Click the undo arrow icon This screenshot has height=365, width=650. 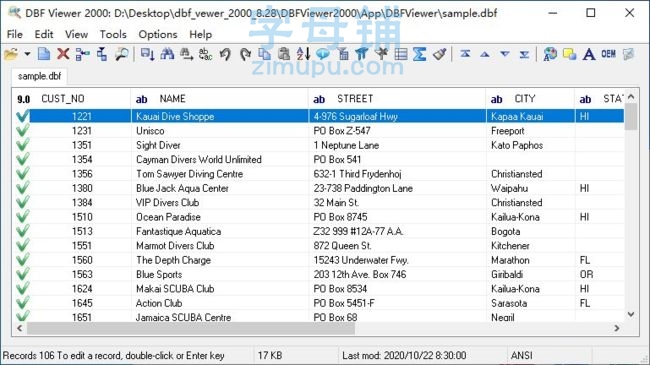point(225,54)
